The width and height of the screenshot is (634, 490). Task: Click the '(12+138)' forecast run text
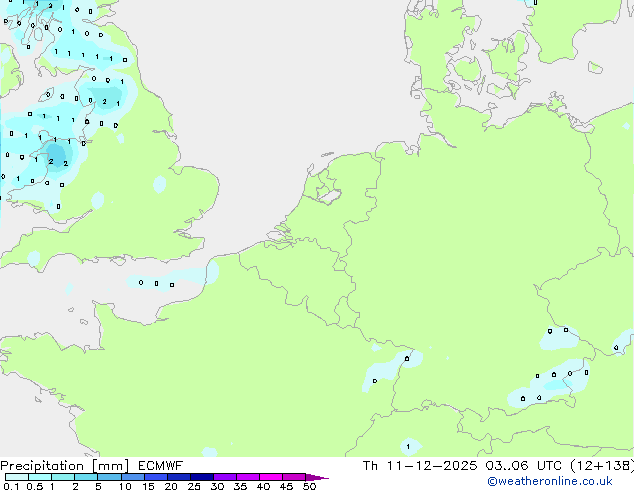[x=602, y=466]
